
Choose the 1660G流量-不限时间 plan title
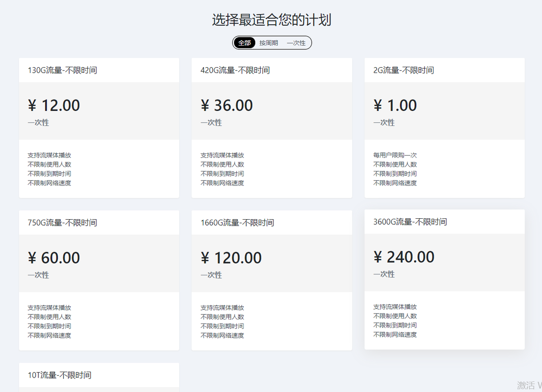pos(237,223)
